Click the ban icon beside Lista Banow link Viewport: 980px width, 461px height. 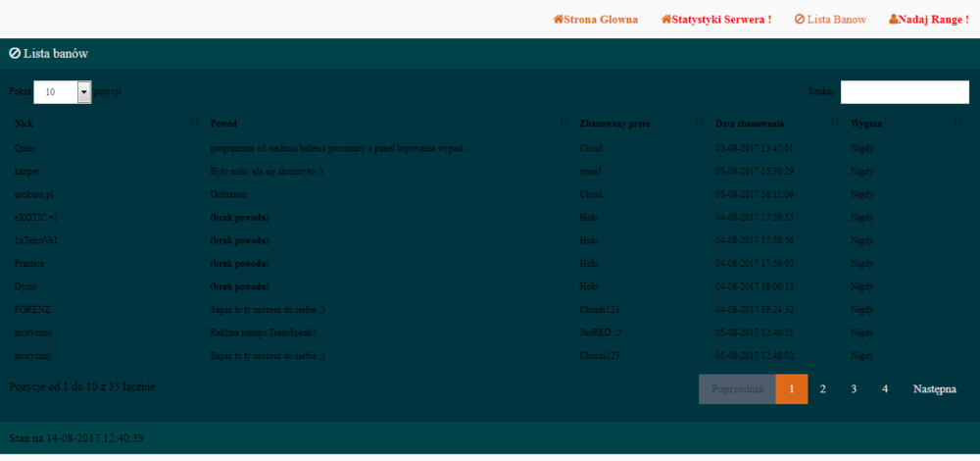click(800, 19)
